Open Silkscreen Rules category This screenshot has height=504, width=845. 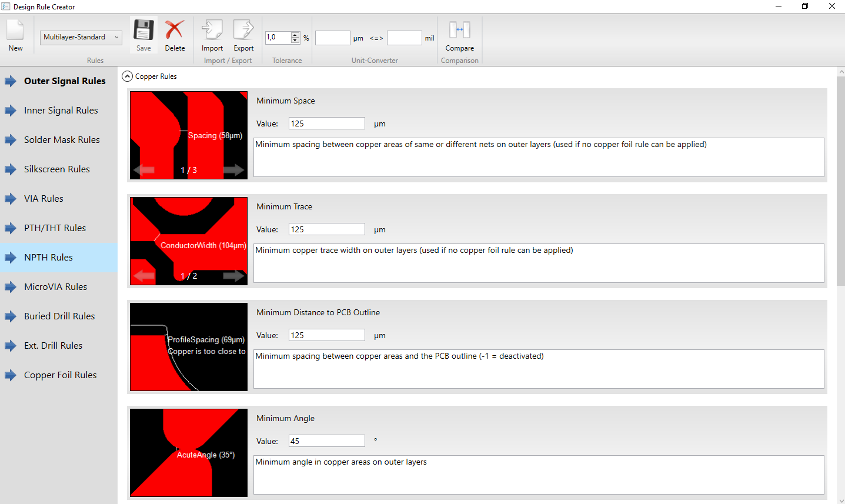click(59, 169)
